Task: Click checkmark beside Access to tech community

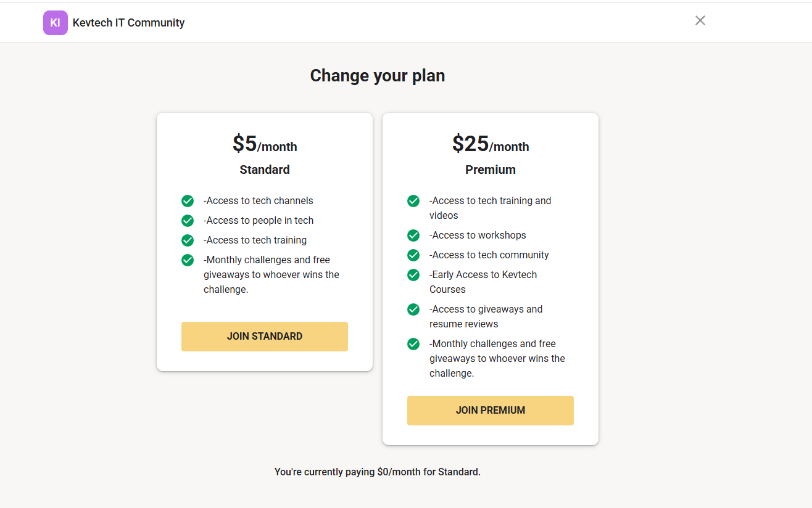Action: click(x=413, y=255)
